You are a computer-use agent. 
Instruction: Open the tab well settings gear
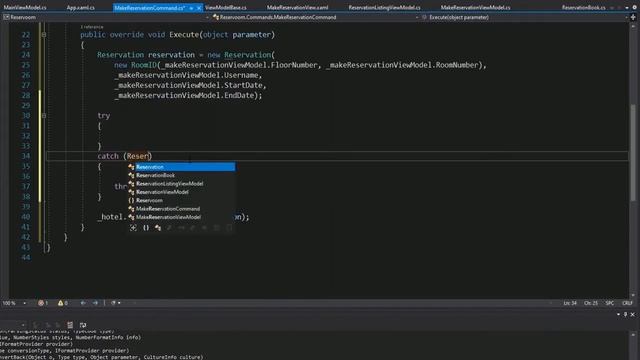(634, 8)
